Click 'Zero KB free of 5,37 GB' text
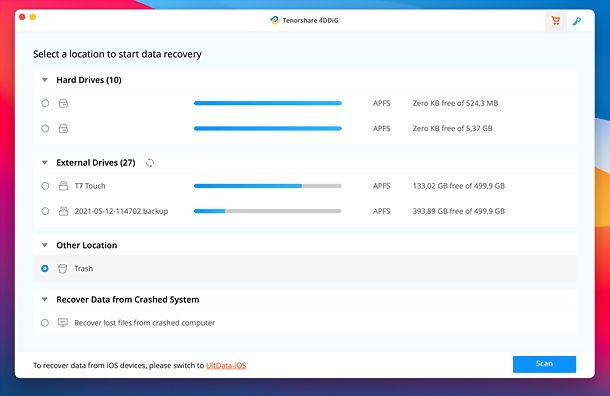610x396 pixels. click(x=452, y=128)
